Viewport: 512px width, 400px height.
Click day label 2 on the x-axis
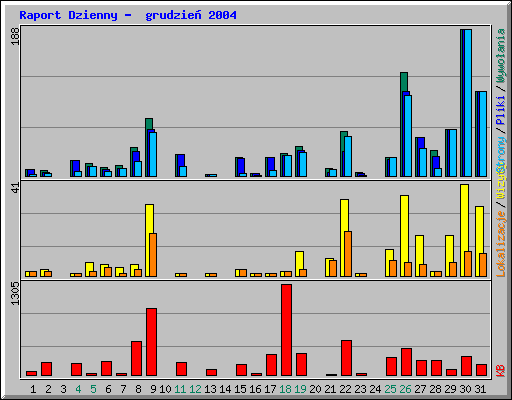tap(48, 389)
